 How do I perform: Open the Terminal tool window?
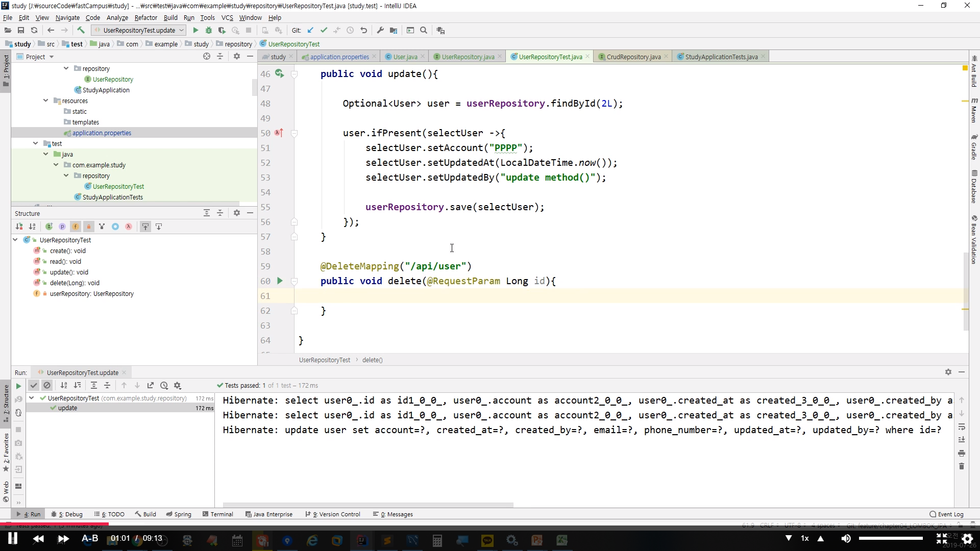[217, 514]
